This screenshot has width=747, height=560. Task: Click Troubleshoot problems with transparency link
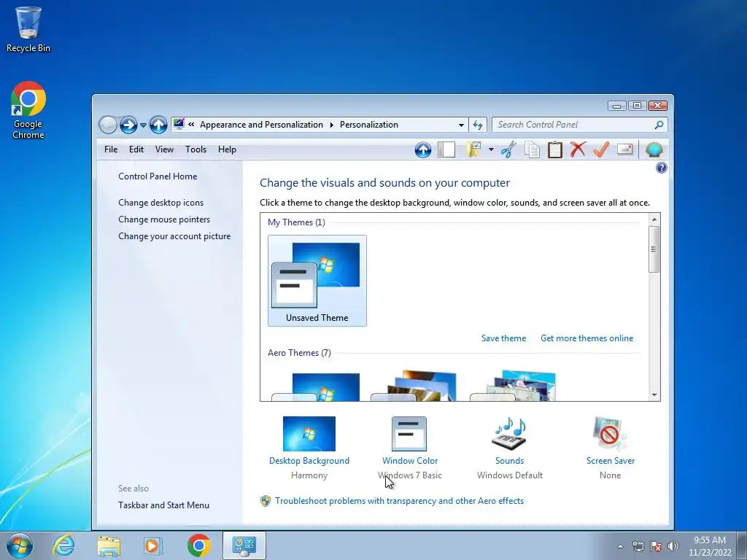399,501
